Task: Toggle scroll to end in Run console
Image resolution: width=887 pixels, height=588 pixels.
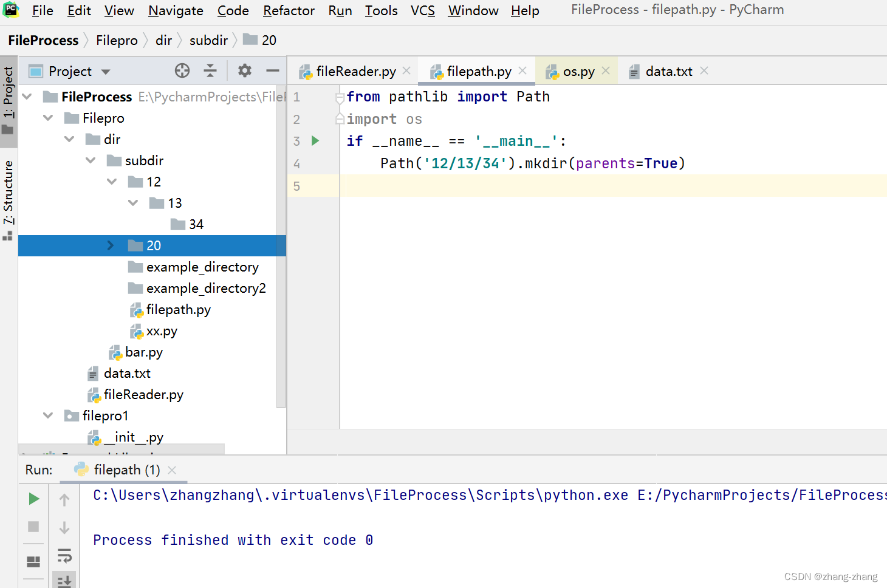Action: tap(64, 581)
